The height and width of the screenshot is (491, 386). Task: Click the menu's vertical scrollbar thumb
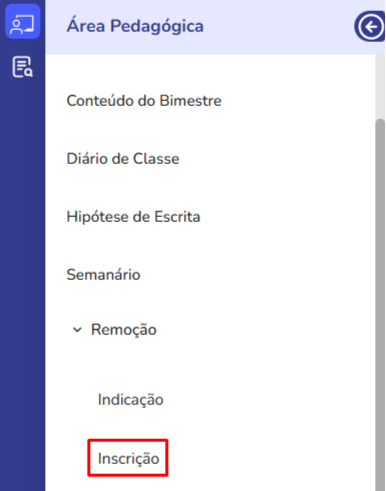click(x=380, y=305)
